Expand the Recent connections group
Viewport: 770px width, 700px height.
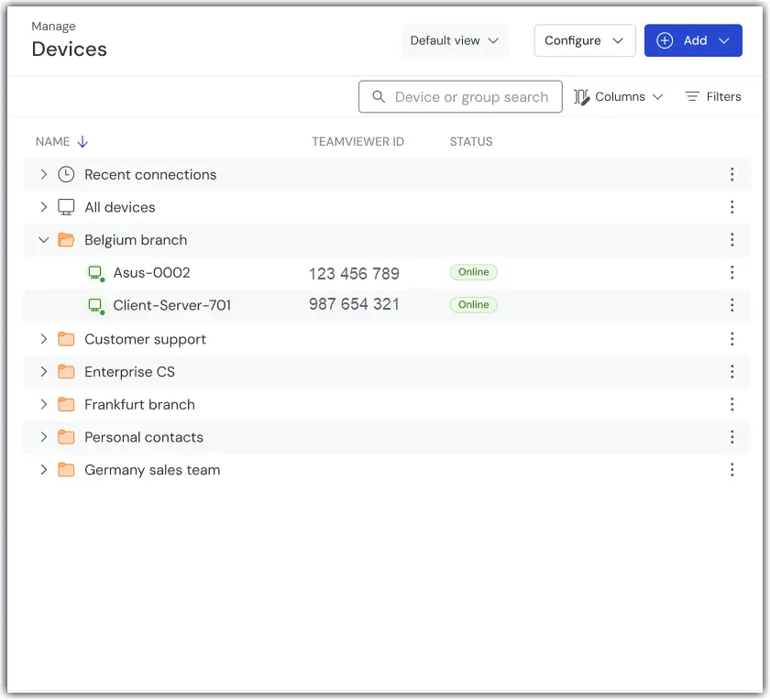(44, 174)
